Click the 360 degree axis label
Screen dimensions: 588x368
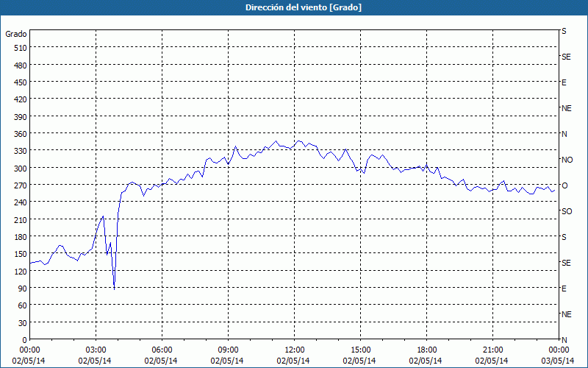pos(21,134)
